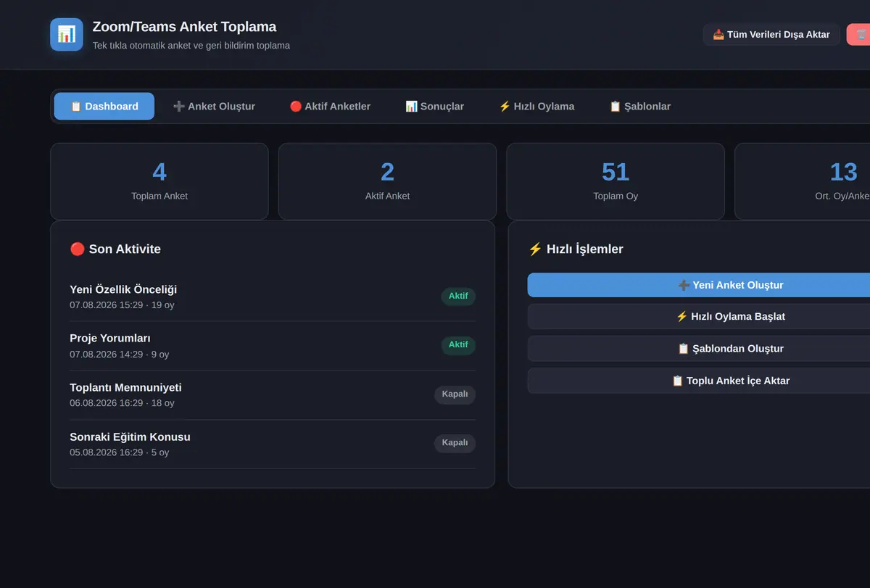
Task: Click the Kapalı badge for Toplantı Memnuniyeti
Action: (455, 394)
